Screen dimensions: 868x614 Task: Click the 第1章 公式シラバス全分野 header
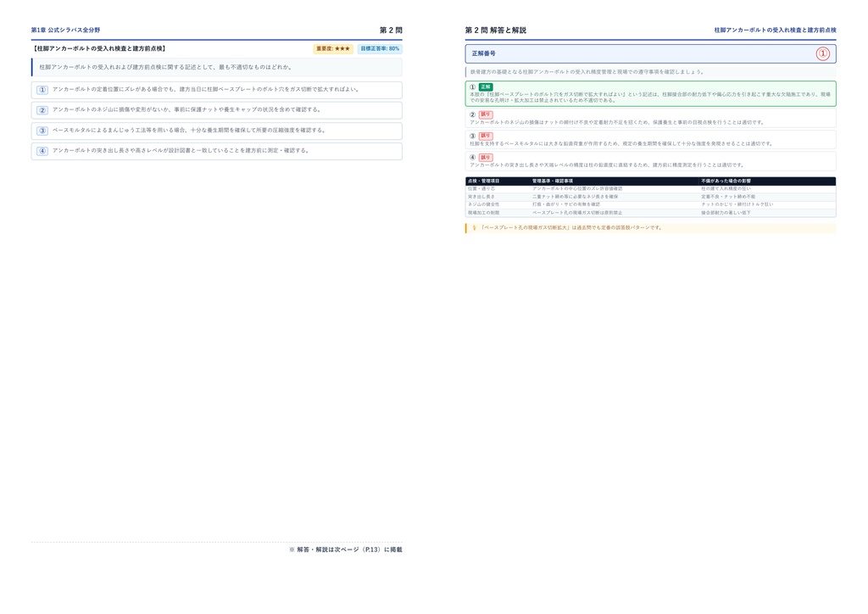(x=65, y=30)
